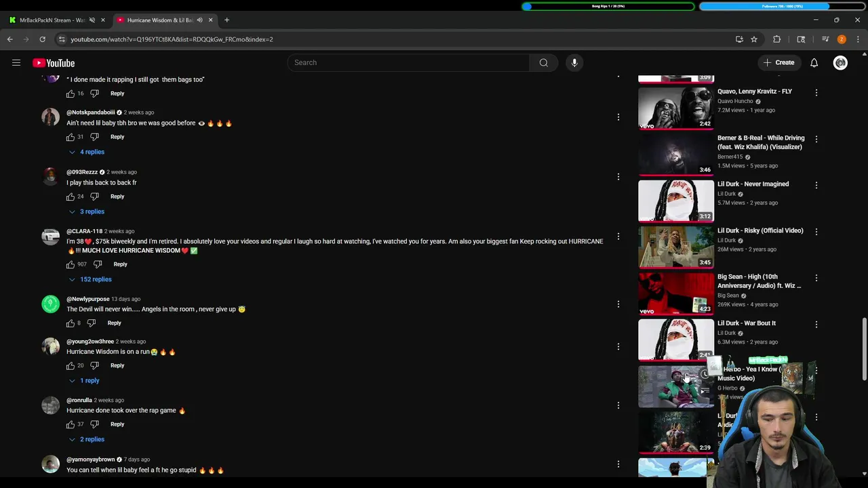Screen dimensions: 868x488
Task: Like the @Notskpandaboiii comment
Action: pos(71,137)
